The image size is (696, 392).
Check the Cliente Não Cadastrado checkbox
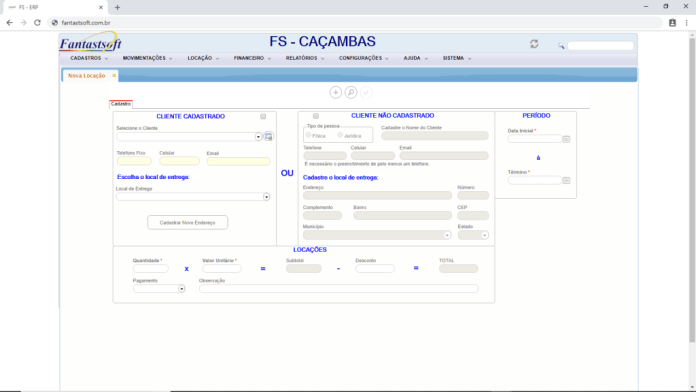pyautogui.click(x=316, y=116)
